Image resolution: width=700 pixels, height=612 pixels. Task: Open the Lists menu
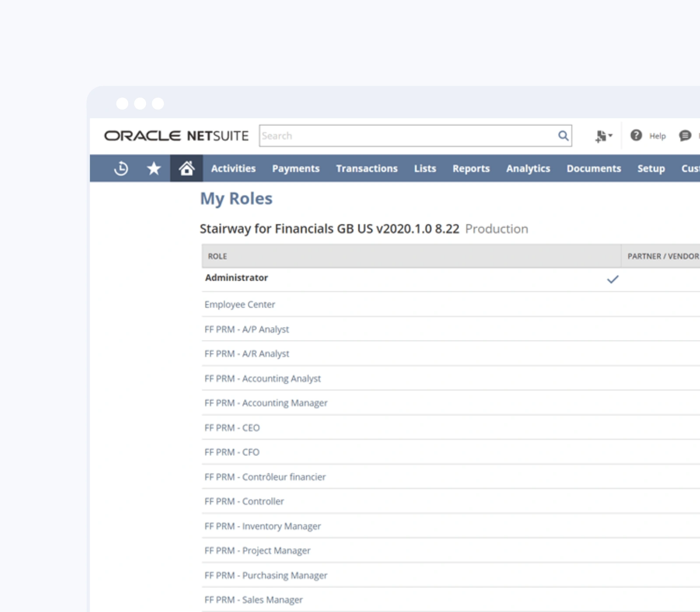pyautogui.click(x=425, y=168)
